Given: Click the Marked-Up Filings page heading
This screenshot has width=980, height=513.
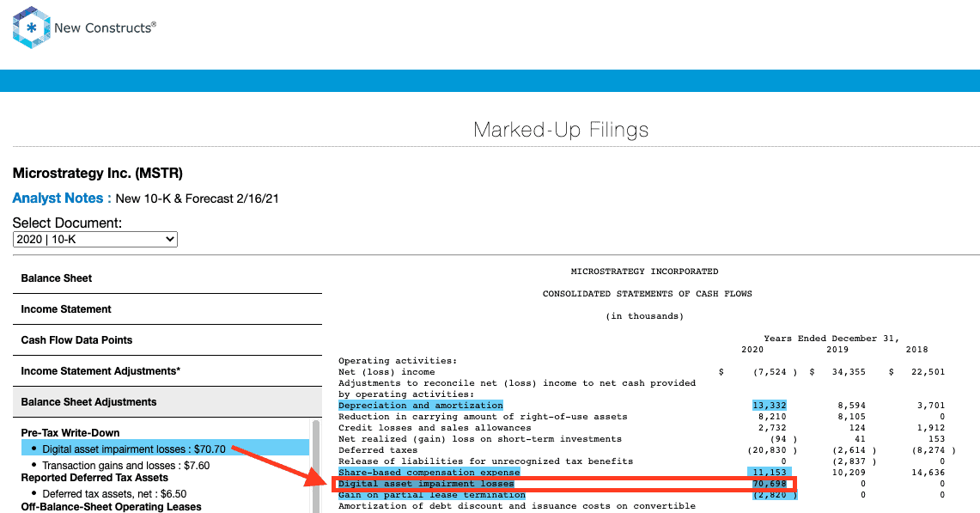Looking at the screenshot, I should [561, 130].
